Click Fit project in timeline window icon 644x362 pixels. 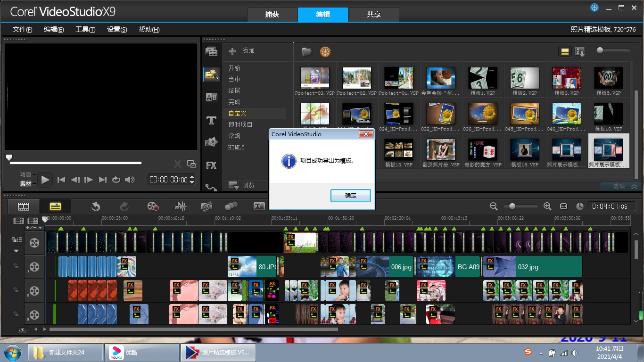(563, 206)
